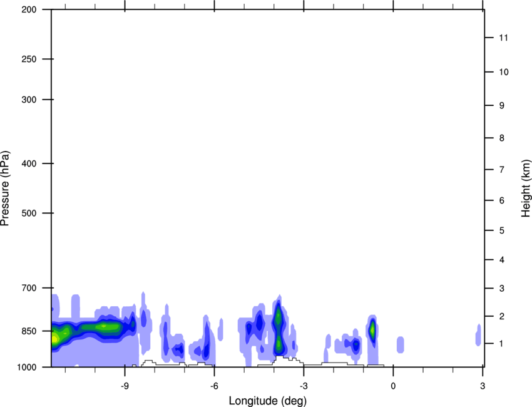Screen dimensions: 532x407
Task: Click the -9 longitude tick label
Action: click(x=125, y=386)
